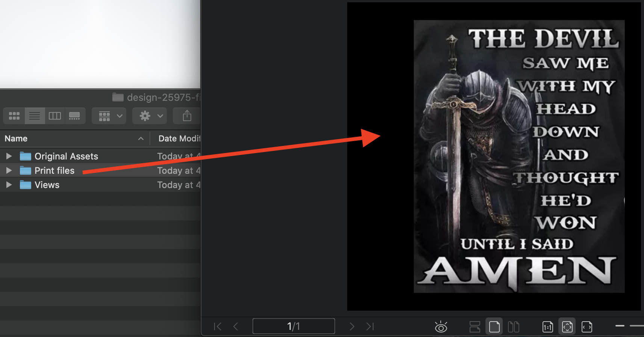Image resolution: width=644 pixels, height=337 pixels.
Task: Select the Original Assets folder icon
Action: pos(25,156)
